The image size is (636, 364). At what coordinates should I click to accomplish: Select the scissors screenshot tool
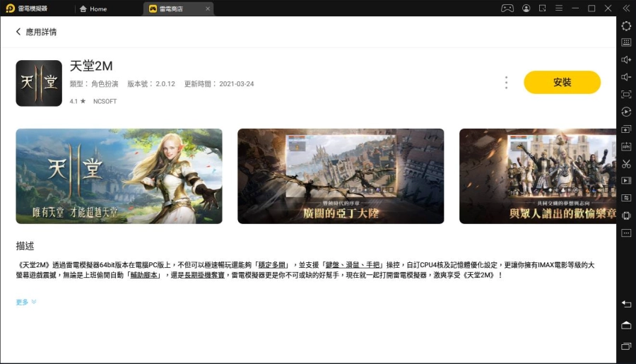pyautogui.click(x=626, y=164)
